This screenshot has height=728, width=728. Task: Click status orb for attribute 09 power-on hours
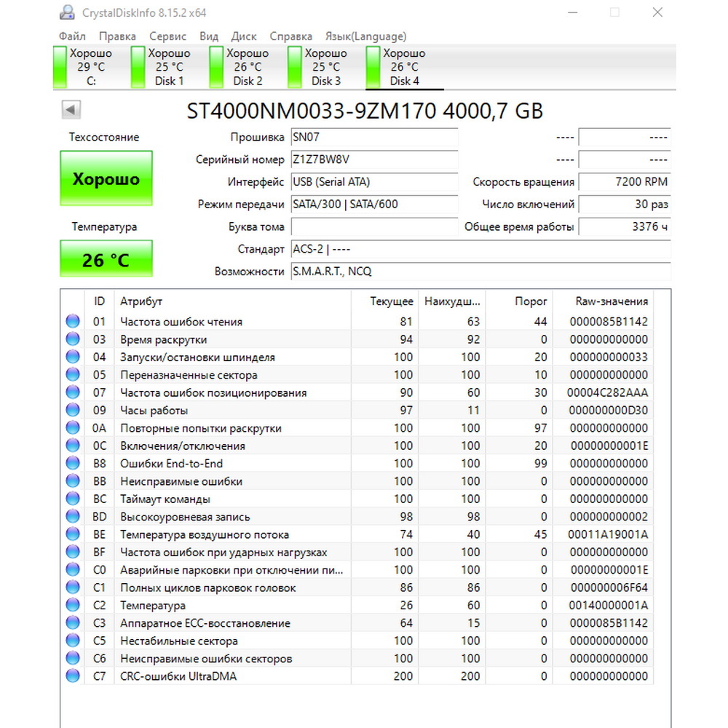73,410
